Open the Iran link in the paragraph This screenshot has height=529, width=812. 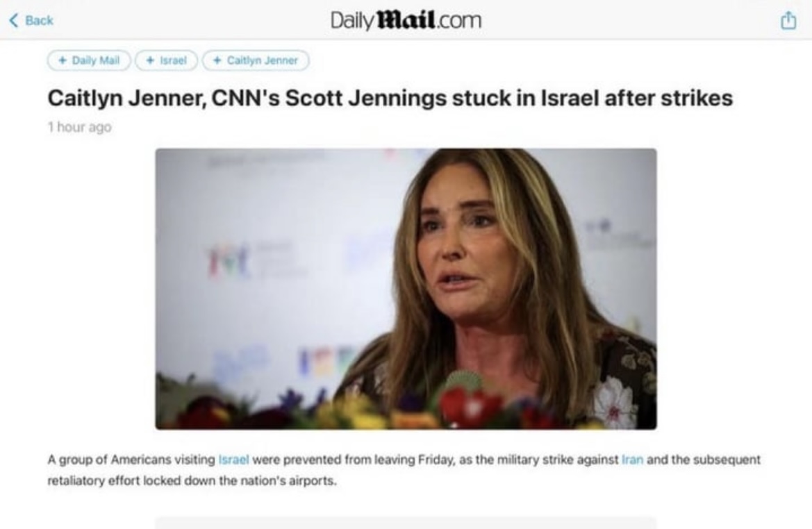tap(632, 460)
